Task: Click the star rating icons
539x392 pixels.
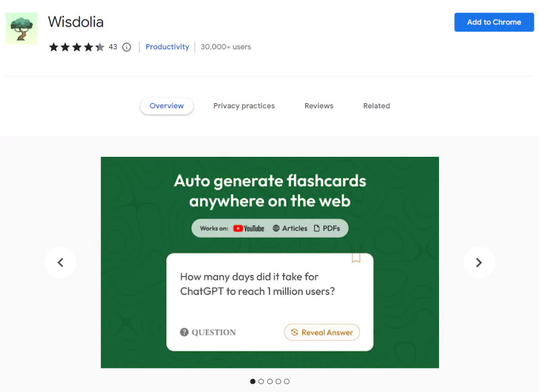Action: pyautogui.click(x=77, y=47)
